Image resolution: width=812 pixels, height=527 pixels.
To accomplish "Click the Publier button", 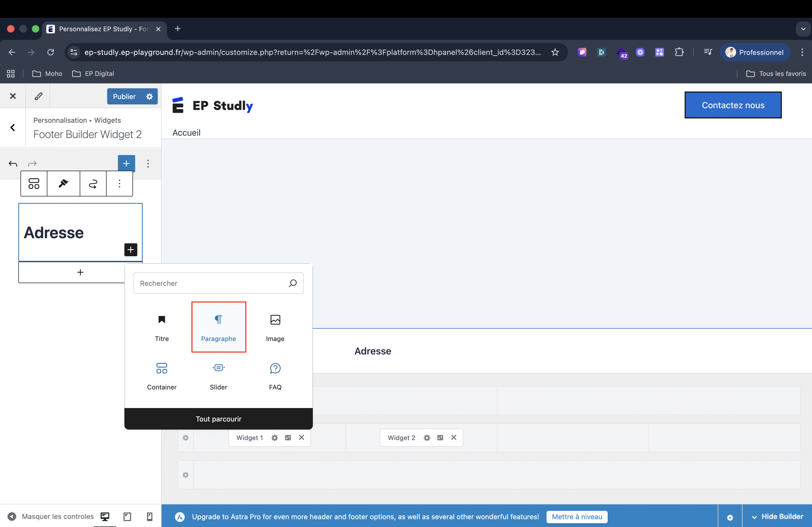I will 124,96.
